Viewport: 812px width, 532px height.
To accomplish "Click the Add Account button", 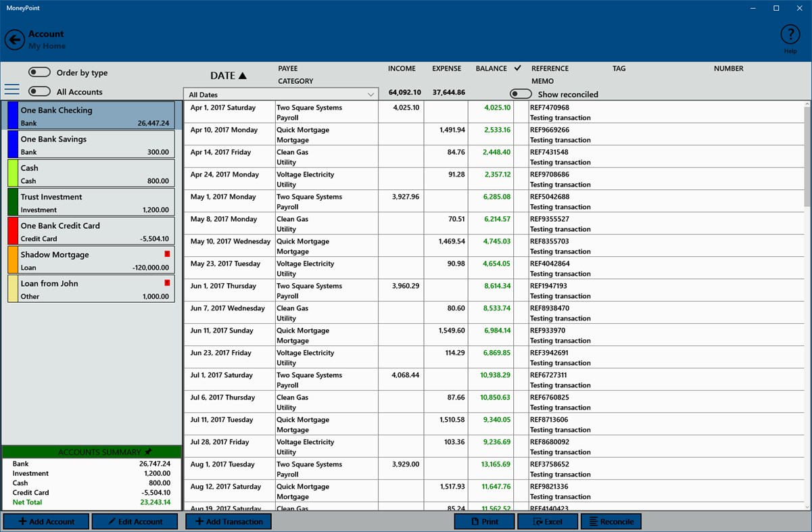I will (45, 521).
